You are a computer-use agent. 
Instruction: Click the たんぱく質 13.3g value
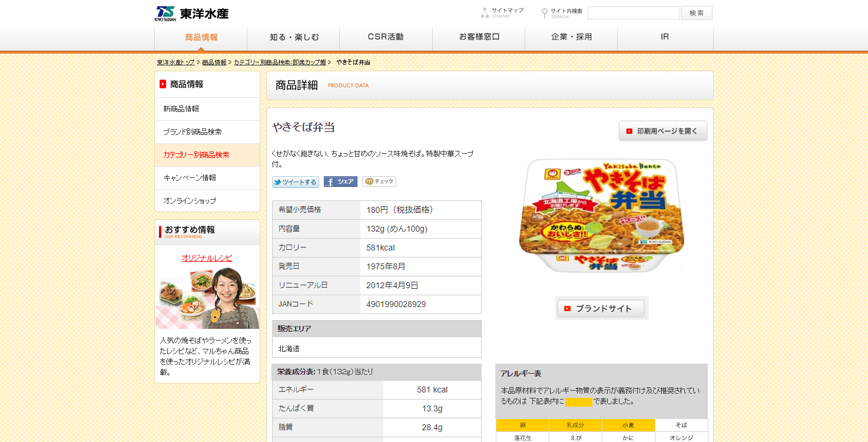(432, 408)
